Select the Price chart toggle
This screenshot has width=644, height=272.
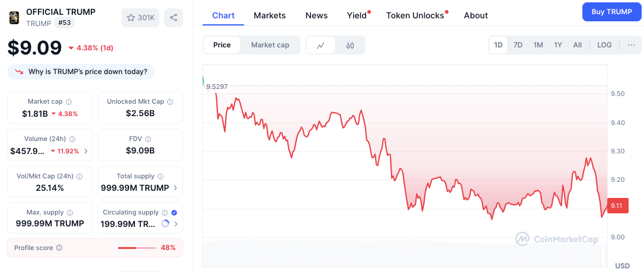(222, 45)
